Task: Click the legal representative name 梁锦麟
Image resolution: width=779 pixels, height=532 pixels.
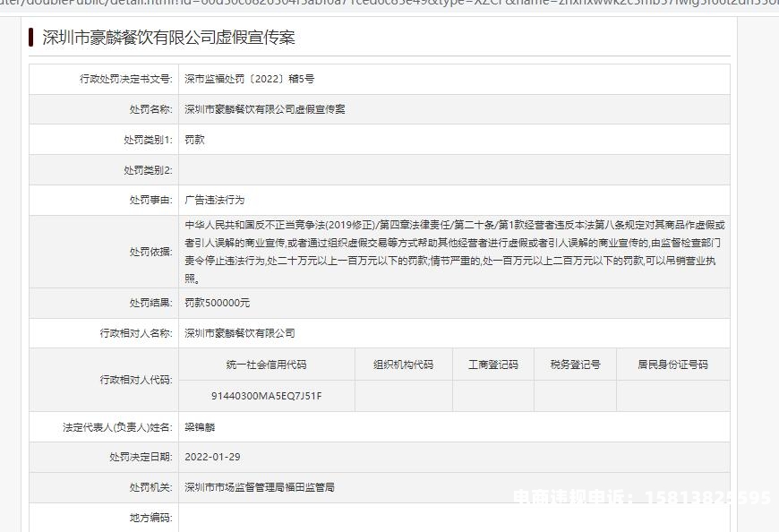Action: 201,427
